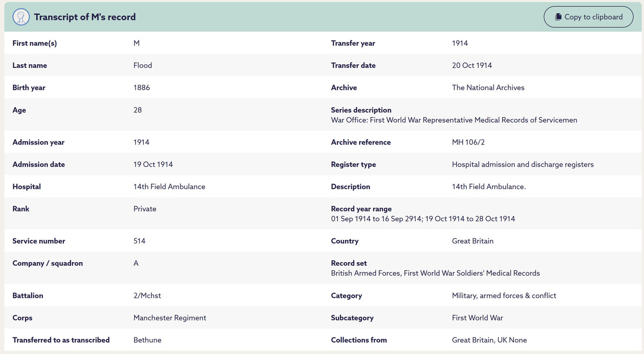The width and height of the screenshot is (644, 354).
Task: Click the record year range text
Action: [x=423, y=219]
